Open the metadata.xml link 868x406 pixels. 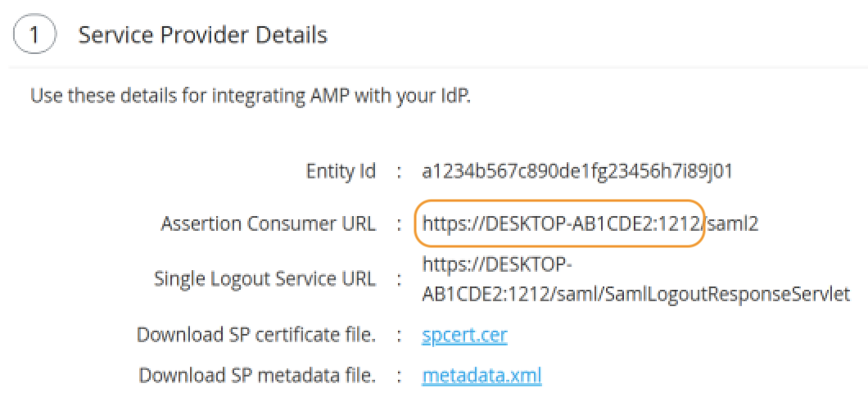click(x=481, y=376)
